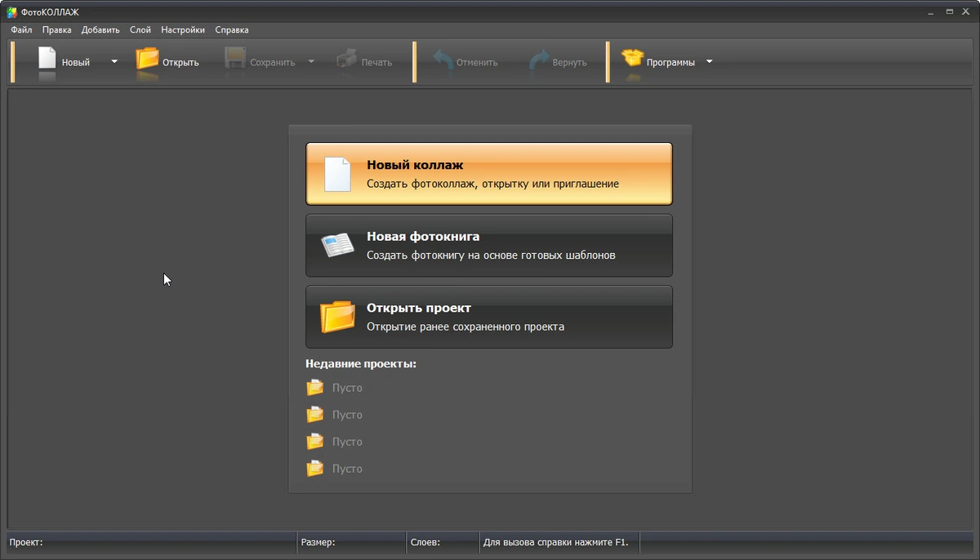
Task: Click 'Создать фотокнигу на основе готовых шаблонов' description
Action: point(491,255)
